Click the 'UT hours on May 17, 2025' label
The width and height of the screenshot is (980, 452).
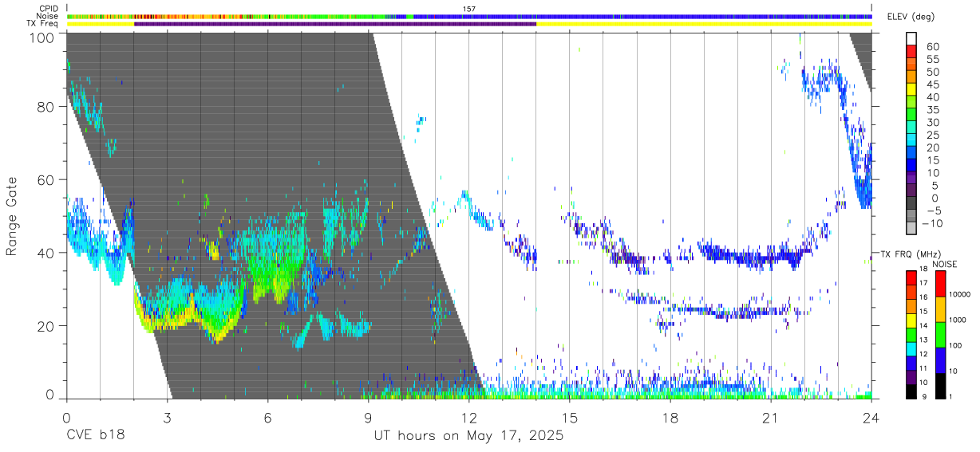[468, 436]
